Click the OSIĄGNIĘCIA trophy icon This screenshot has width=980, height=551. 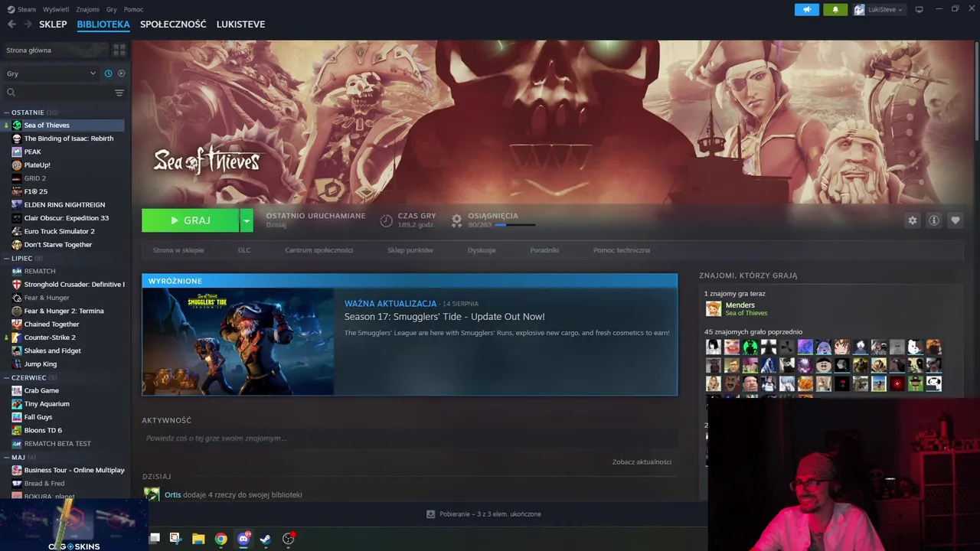click(456, 220)
